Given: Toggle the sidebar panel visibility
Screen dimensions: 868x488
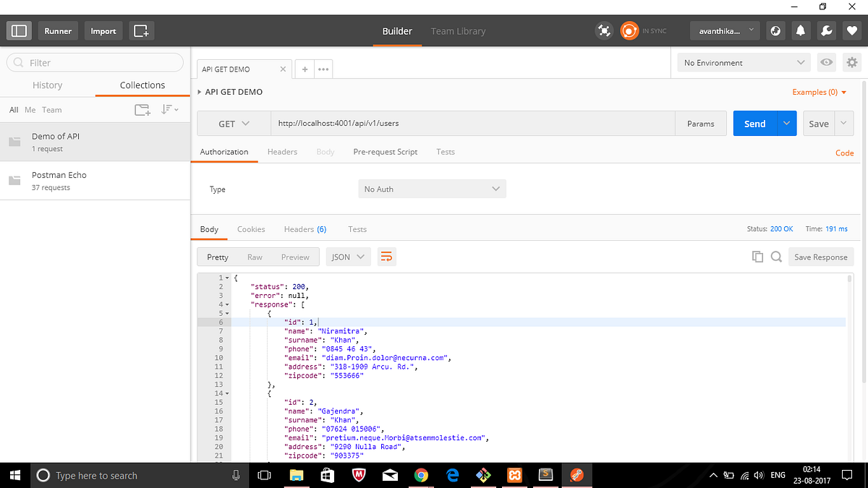Looking at the screenshot, I should pyautogui.click(x=19, y=30).
